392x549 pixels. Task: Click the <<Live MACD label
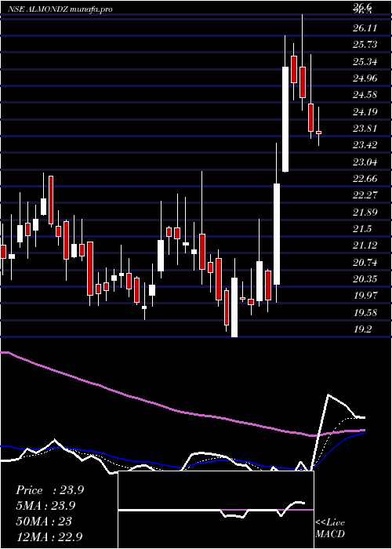330,529
